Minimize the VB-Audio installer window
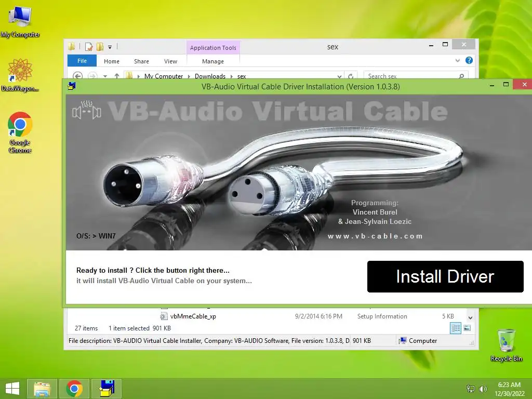The height and width of the screenshot is (399, 532). (492, 85)
